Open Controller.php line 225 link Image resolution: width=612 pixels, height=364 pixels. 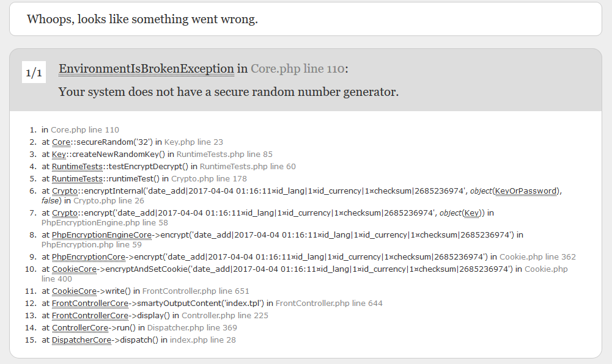tap(225, 315)
